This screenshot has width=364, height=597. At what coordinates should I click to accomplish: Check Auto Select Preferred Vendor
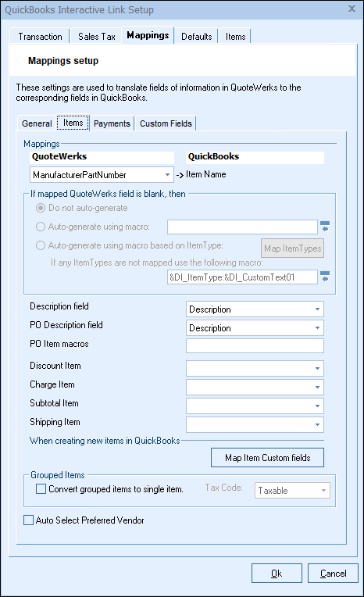click(x=29, y=520)
